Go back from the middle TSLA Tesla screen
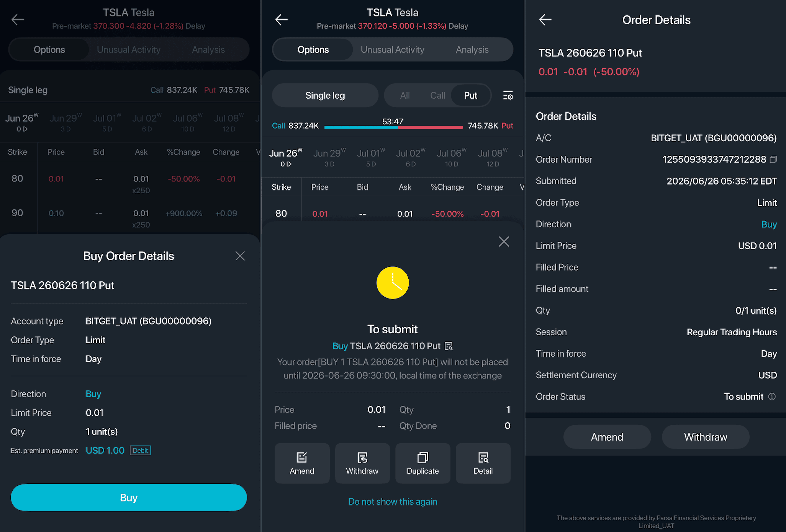Image resolution: width=786 pixels, height=532 pixels. click(282, 20)
